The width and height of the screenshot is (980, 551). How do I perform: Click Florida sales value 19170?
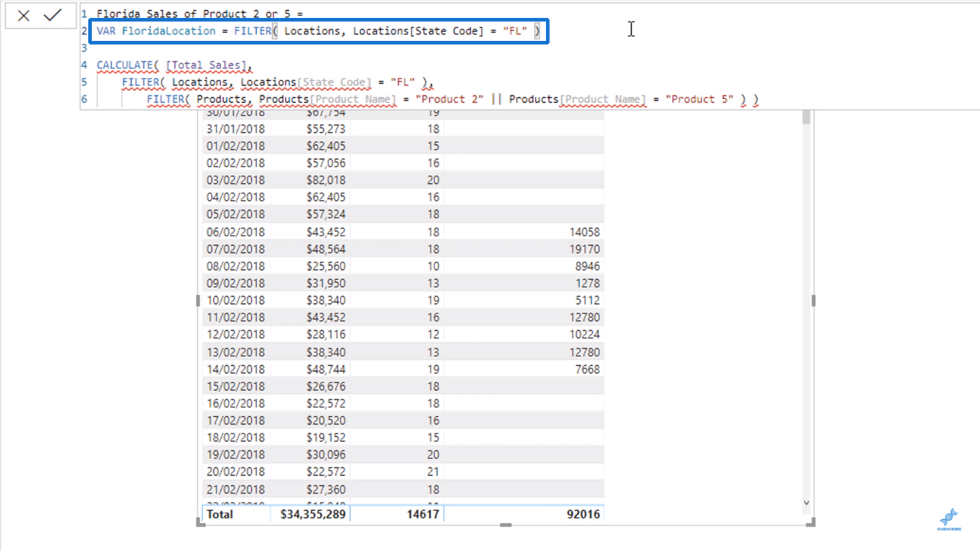pos(585,249)
